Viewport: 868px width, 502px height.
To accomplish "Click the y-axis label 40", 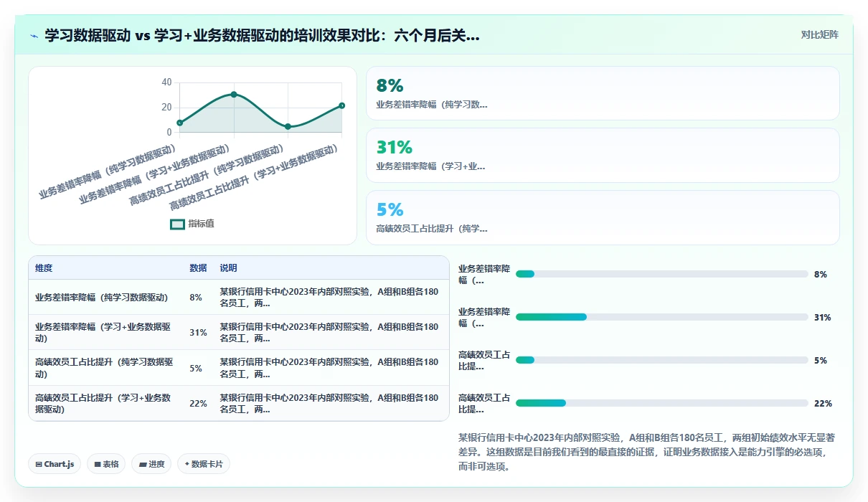I will click(x=166, y=82).
